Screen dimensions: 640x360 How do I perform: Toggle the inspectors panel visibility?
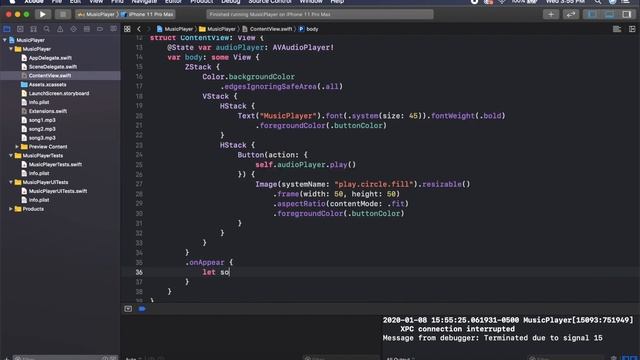click(627, 14)
